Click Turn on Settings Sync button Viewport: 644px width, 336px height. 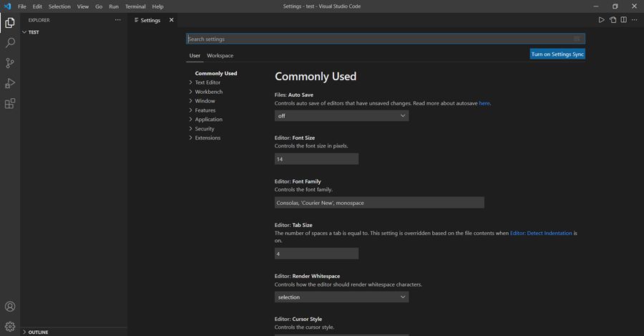pyautogui.click(x=557, y=54)
